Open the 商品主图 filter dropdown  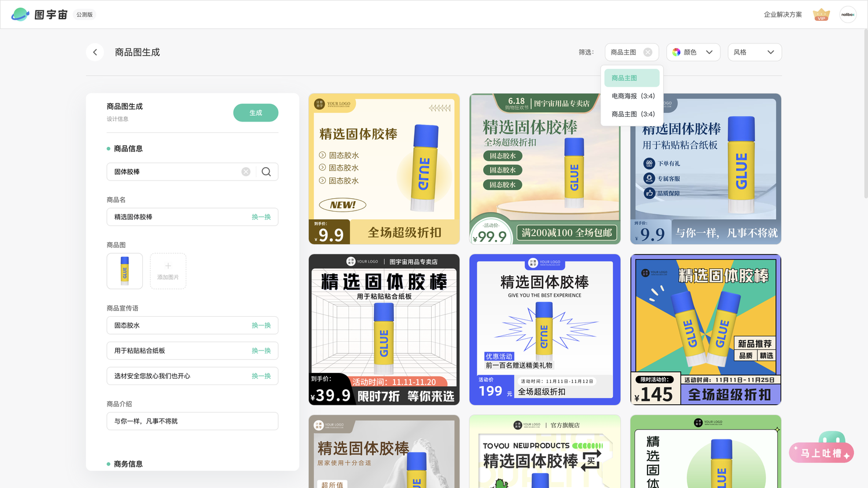(632, 52)
